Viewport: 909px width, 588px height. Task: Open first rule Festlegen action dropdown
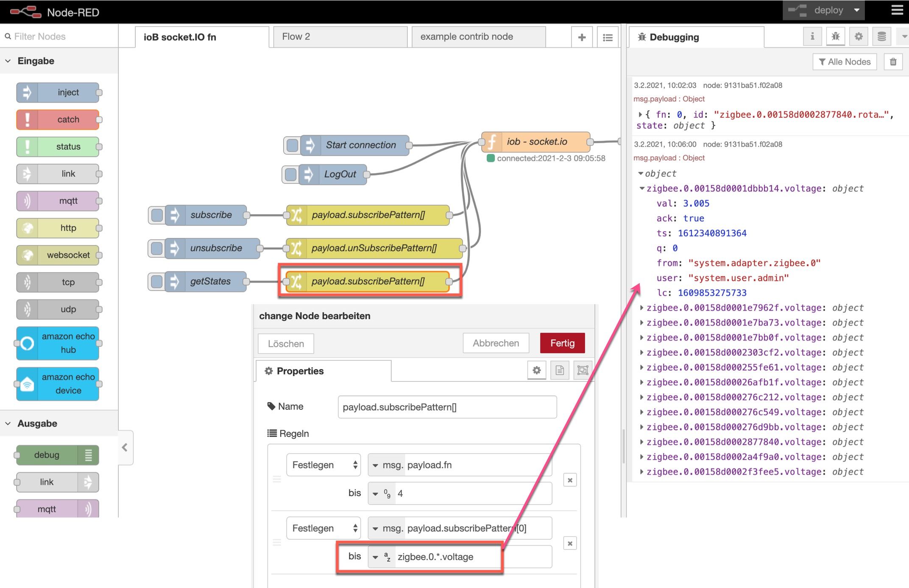point(323,465)
